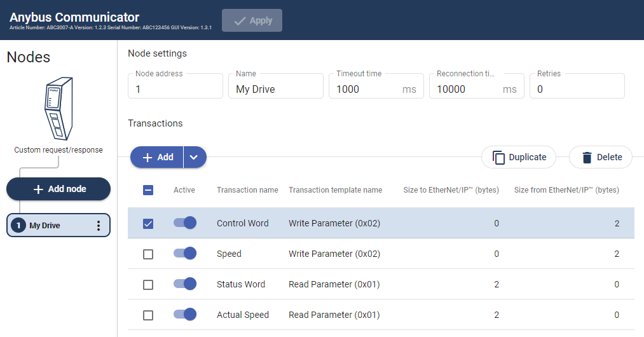Viewport: 644px width, 337px height.
Task: Disable the Status Word active toggle
Action: coord(185,284)
